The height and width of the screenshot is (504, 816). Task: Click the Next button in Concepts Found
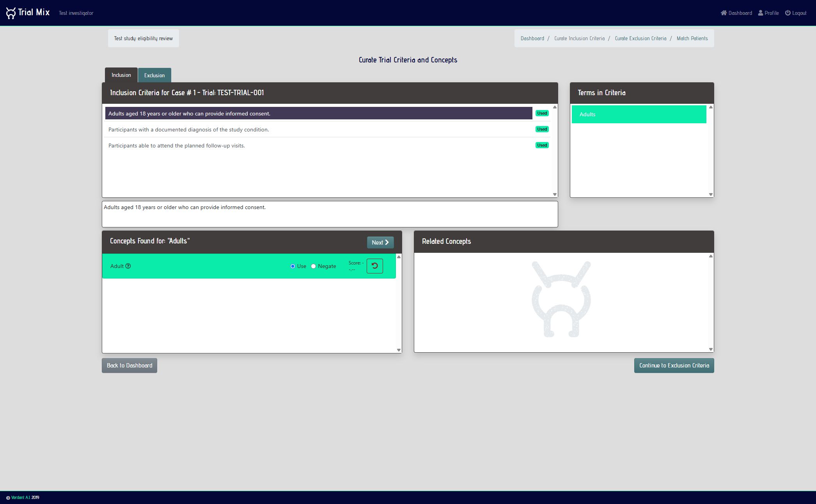click(380, 242)
